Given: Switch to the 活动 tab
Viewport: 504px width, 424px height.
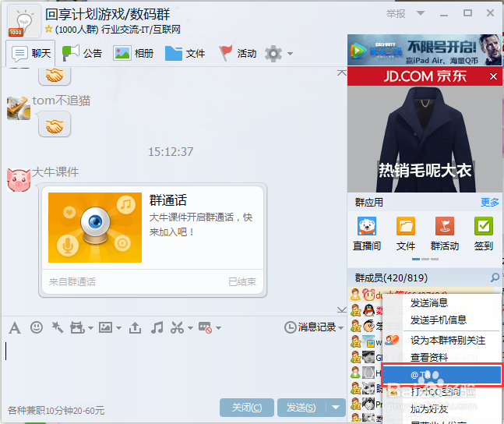Looking at the screenshot, I should click(x=238, y=54).
